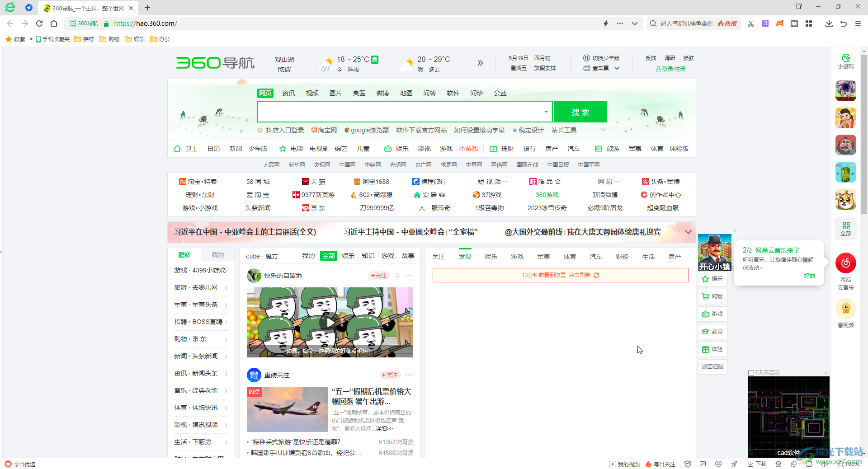Click 好的 in NetEase music popup
868x469 pixels.
click(809, 276)
